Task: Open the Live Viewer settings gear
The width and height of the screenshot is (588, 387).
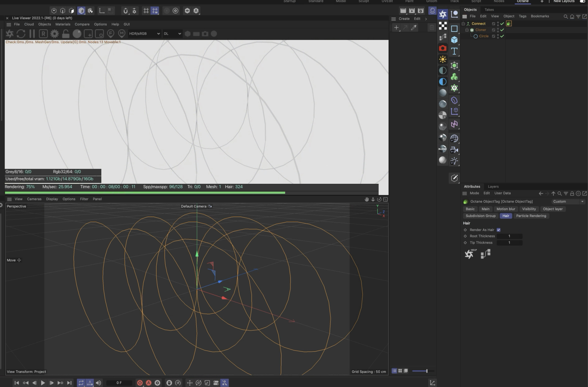Action: (x=54, y=34)
